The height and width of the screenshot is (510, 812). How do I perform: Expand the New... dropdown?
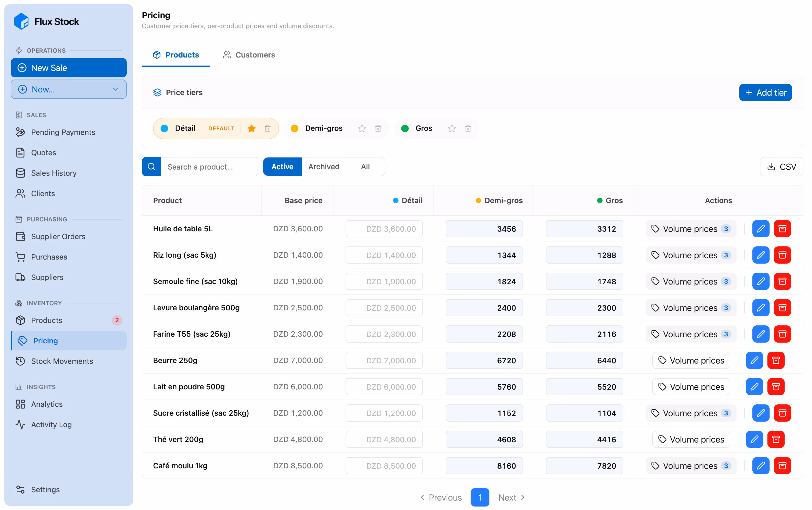click(69, 89)
